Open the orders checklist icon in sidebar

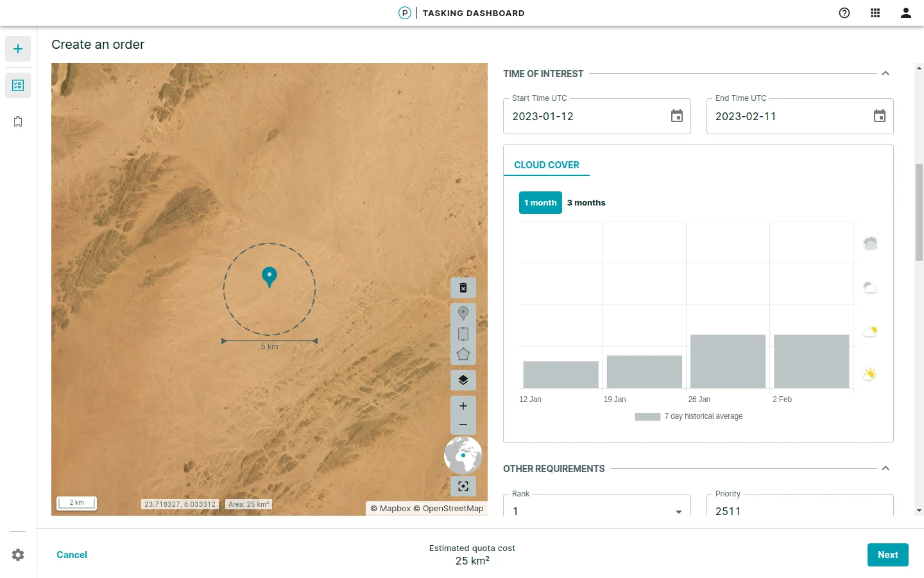point(18,85)
